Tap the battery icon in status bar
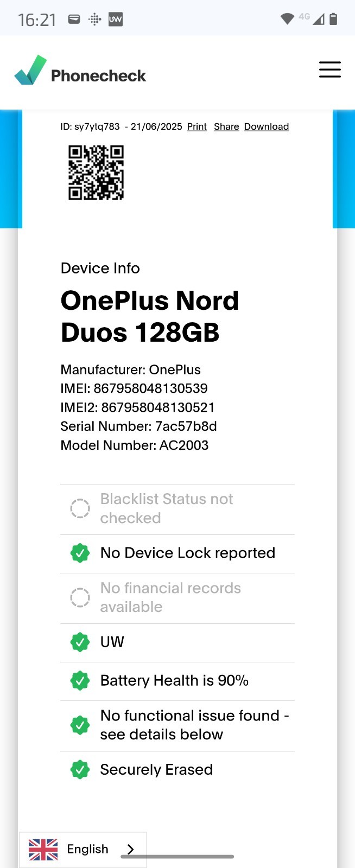The height and width of the screenshot is (868, 355). click(x=333, y=20)
